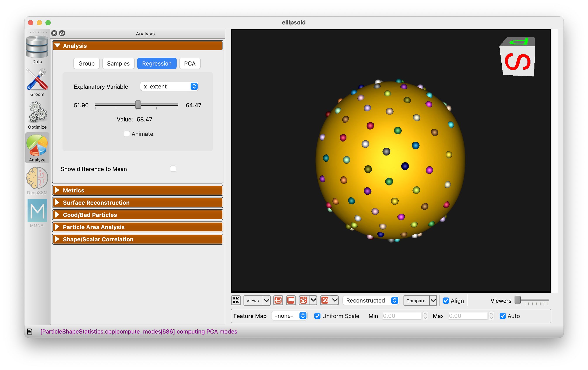Open the Explanatory Variable x_extent dropdown
This screenshot has height=370, width=588.
(169, 86)
